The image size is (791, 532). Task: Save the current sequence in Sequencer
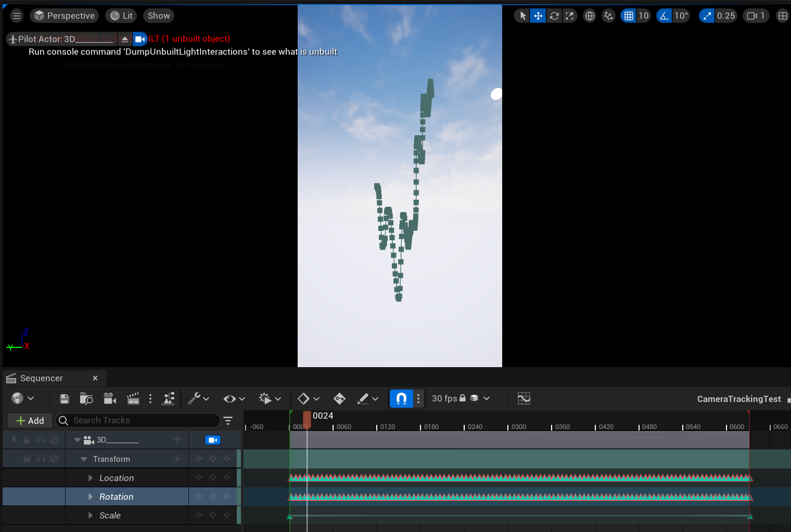click(x=64, y=398)
